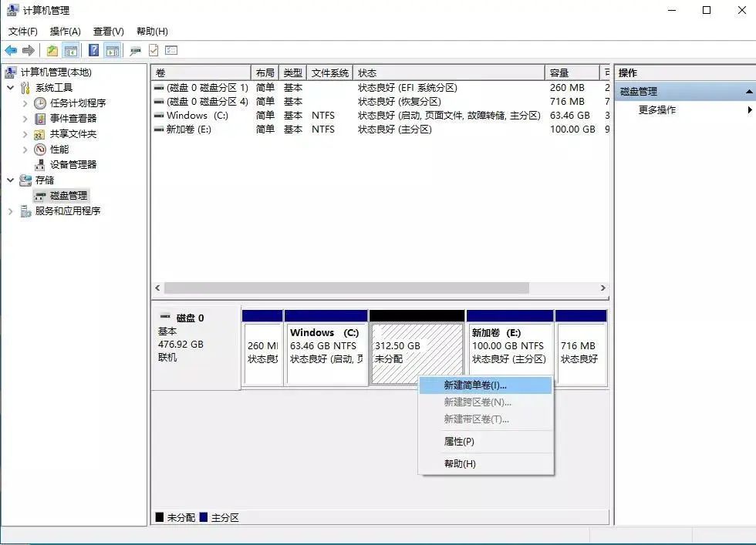Click the blue 主分区 legend swatch
Screen dimensions: 756x545
(x=204, y=517)
